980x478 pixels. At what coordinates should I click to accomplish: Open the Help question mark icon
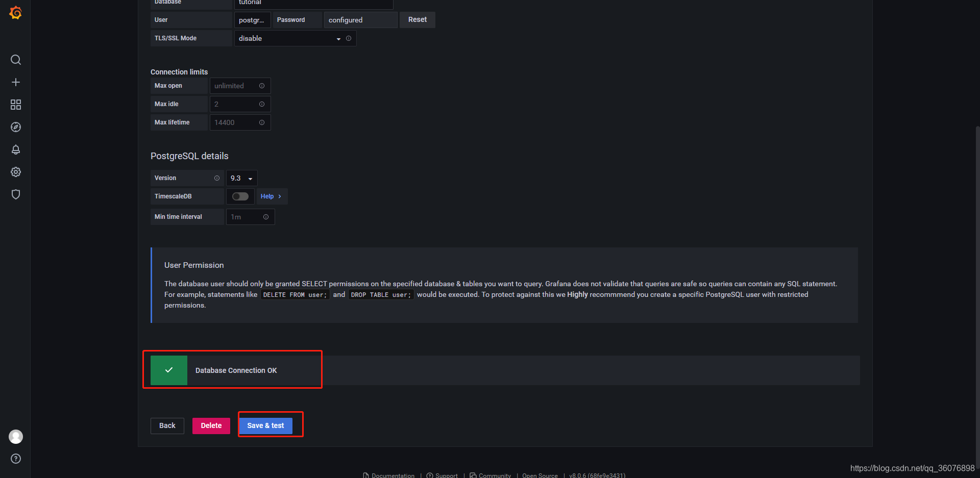(x=16, y=459)
